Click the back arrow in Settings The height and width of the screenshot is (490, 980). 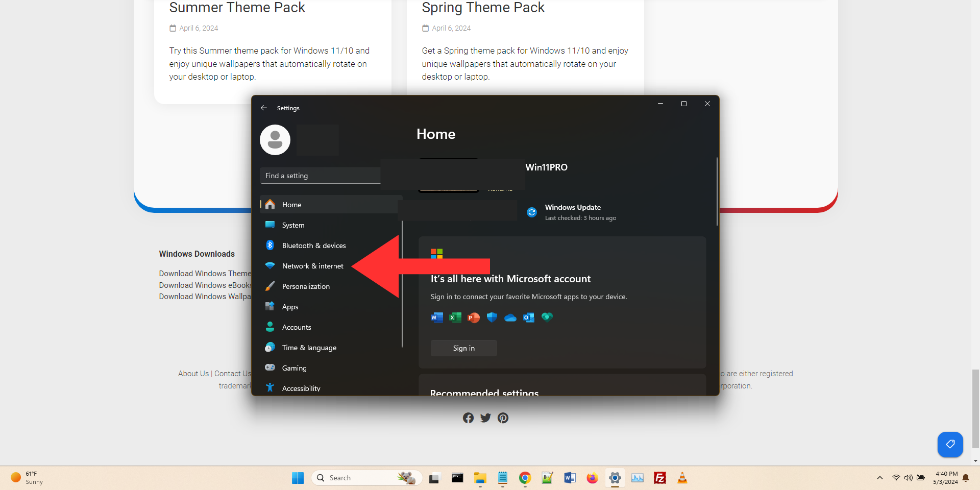pyautogui.click(x=264, y=108)
